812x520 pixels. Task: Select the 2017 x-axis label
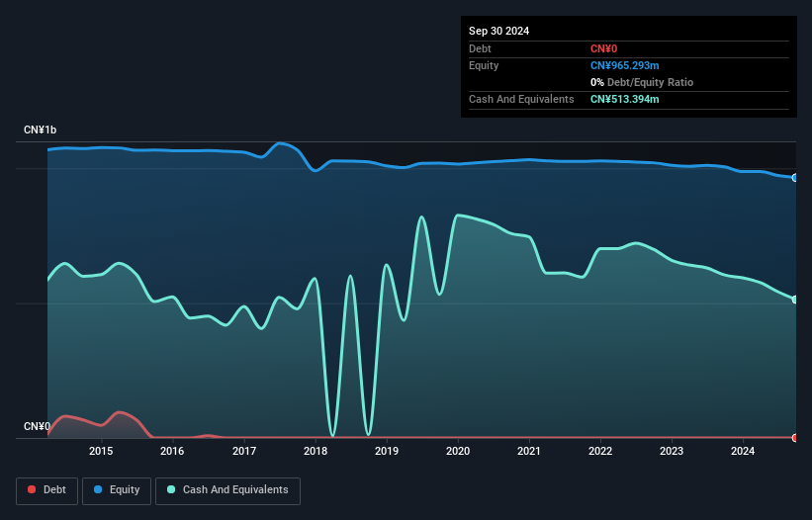pos(244,451)
